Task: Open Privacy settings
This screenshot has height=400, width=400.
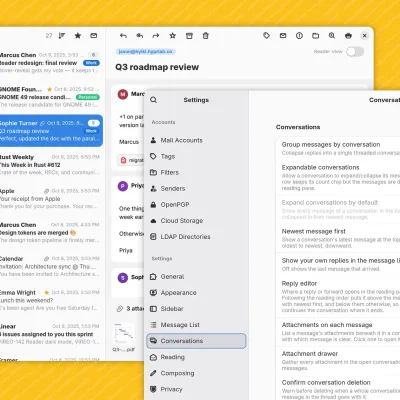Action: point(196,389)
